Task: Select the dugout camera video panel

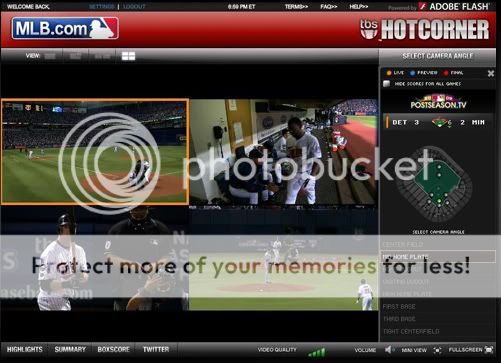Action: 284,152
